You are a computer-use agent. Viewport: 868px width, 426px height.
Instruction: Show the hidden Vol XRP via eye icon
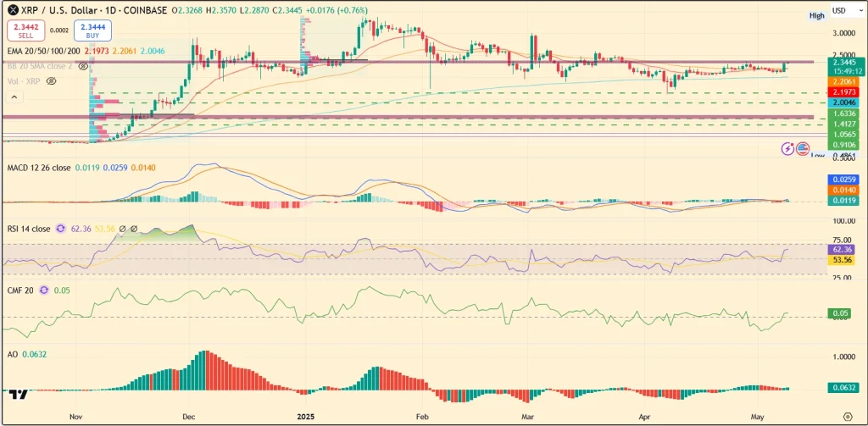(52, 81)
